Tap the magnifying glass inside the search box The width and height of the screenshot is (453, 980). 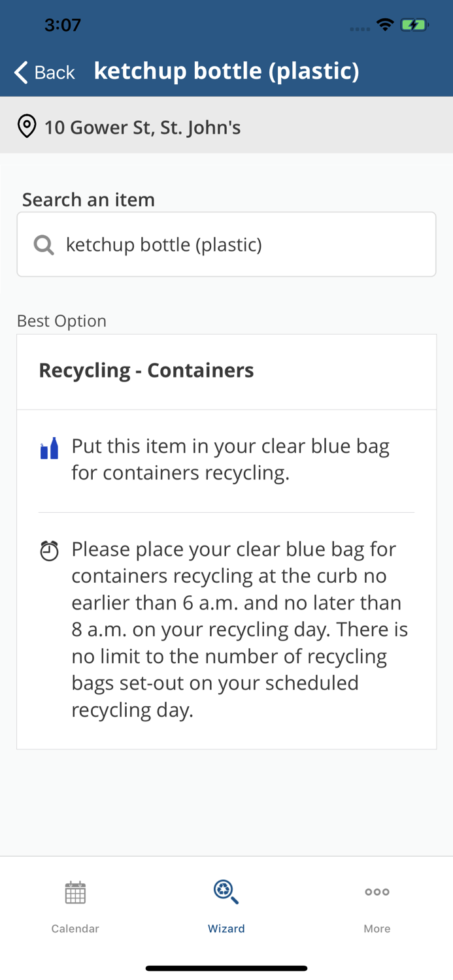coord(43,244)
